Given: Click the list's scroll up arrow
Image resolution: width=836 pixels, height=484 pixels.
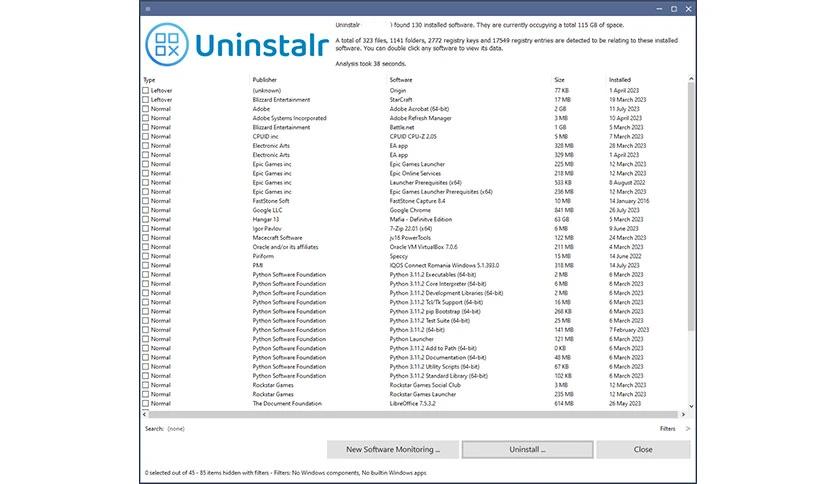Looking at the screenshot, I should point(691,79).
